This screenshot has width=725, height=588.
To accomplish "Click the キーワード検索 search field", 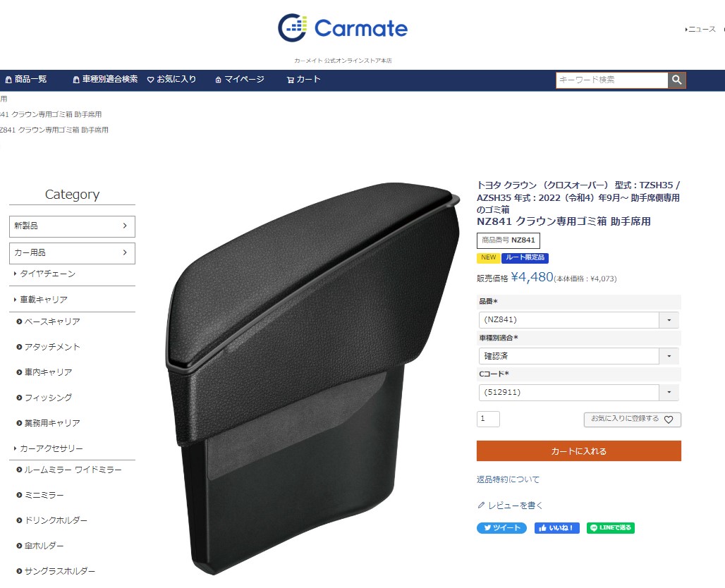I will 611,80.
